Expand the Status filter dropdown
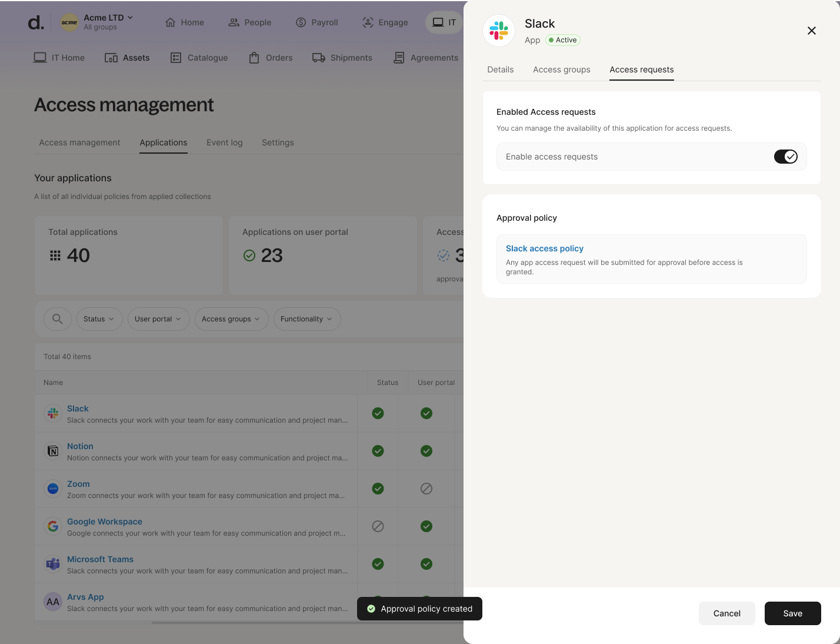Image resolution: width=840 pixels, height=644 pixels. coord(99,319)
